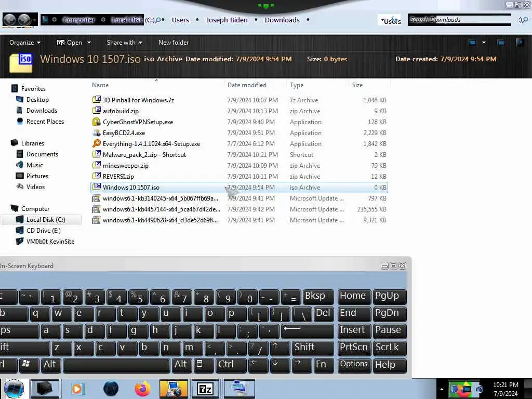Click the Back navigation arrow

tap(9, 20)
